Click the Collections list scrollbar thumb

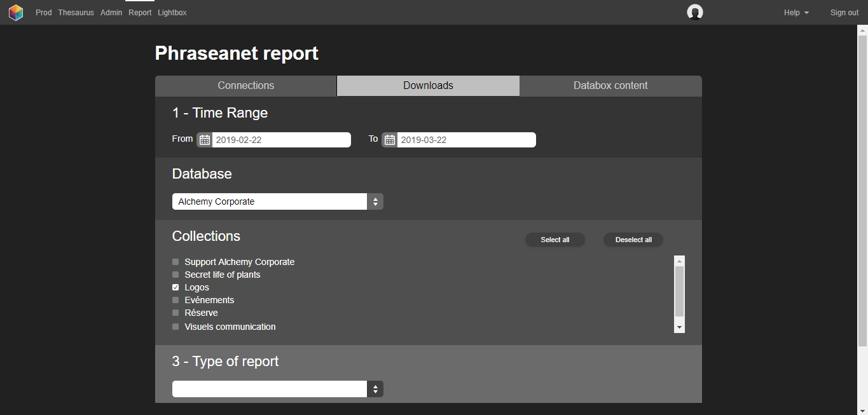click(x=679, y=291)
